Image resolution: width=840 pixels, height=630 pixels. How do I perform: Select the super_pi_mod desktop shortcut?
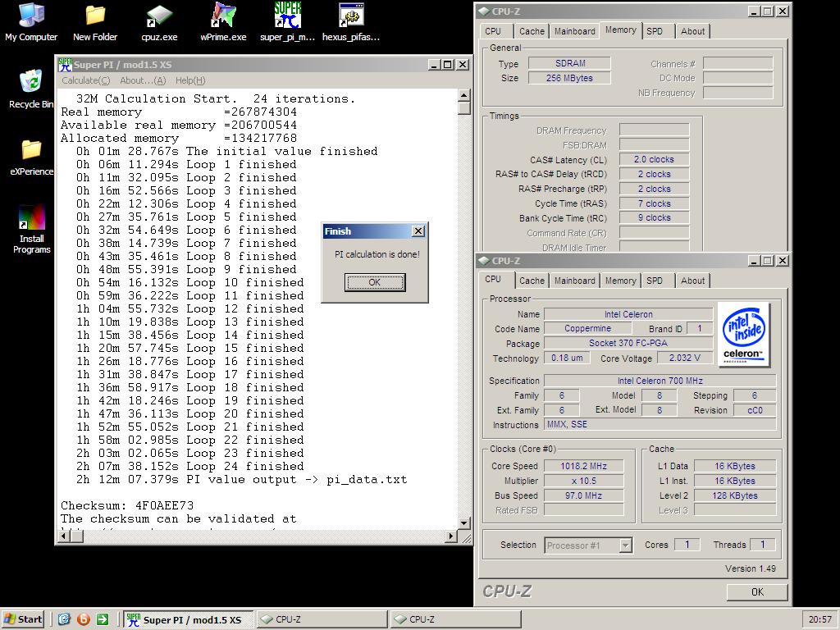[x=288, y=22]
